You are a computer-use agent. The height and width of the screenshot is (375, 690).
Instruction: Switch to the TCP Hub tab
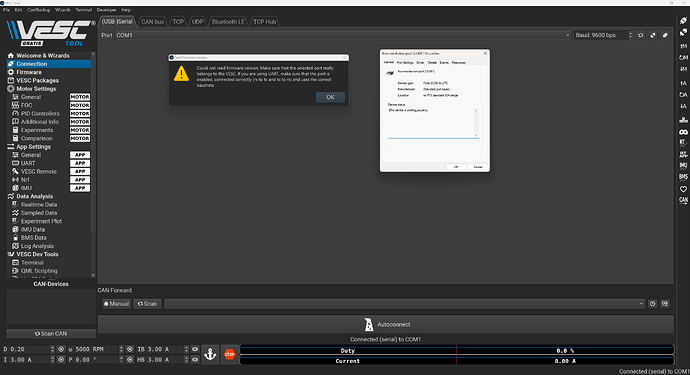pos(264,22)
